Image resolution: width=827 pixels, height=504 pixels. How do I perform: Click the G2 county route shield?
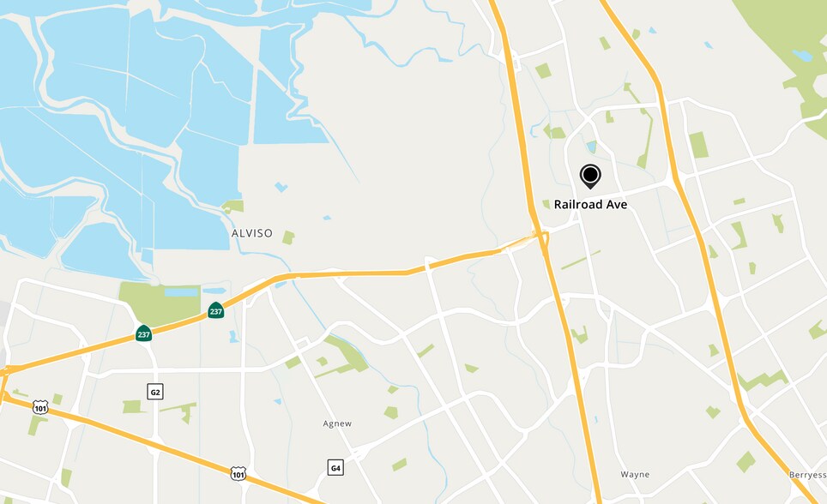[155, 392]
